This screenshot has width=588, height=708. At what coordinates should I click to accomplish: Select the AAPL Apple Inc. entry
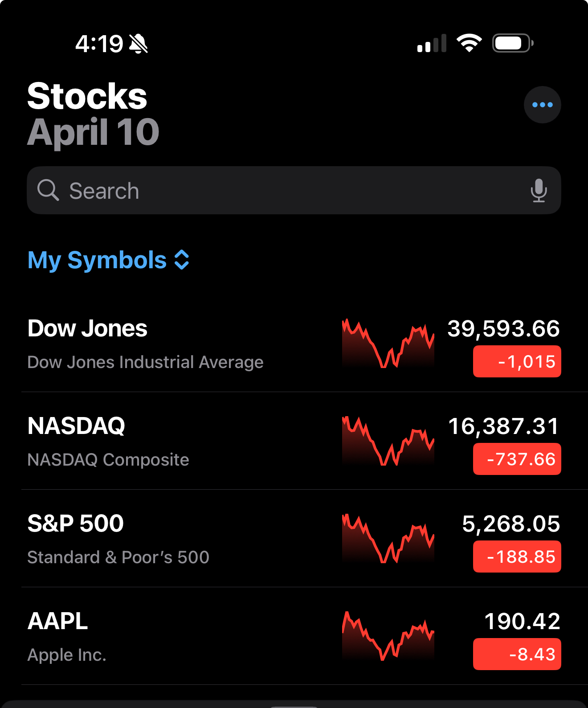pyautogui.click(x=67, y=637)
